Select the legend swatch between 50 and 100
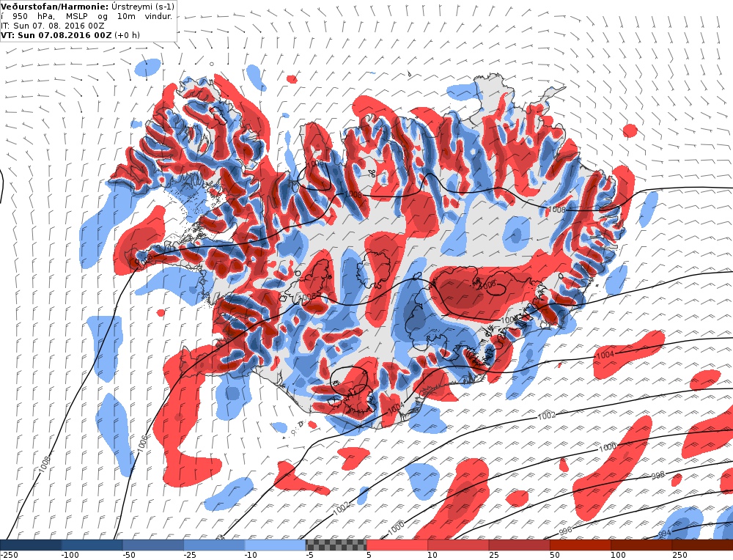Viewport: 733px width, 560px height. pyautogui.click(x=580, y=545)
